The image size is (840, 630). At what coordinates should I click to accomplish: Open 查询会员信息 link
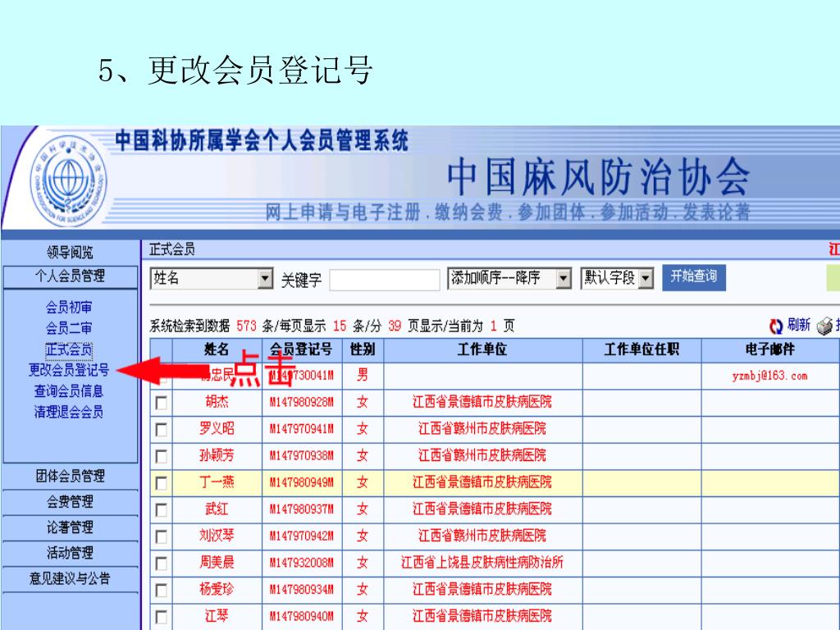click(69, 391)
